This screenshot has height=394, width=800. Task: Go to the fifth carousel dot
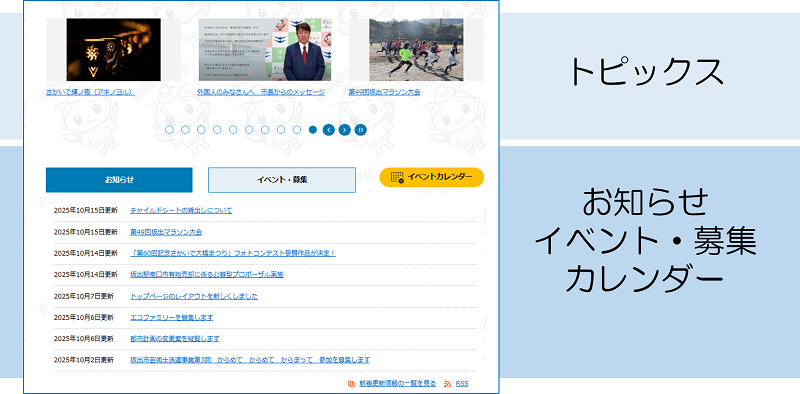(x=233, y=130)
